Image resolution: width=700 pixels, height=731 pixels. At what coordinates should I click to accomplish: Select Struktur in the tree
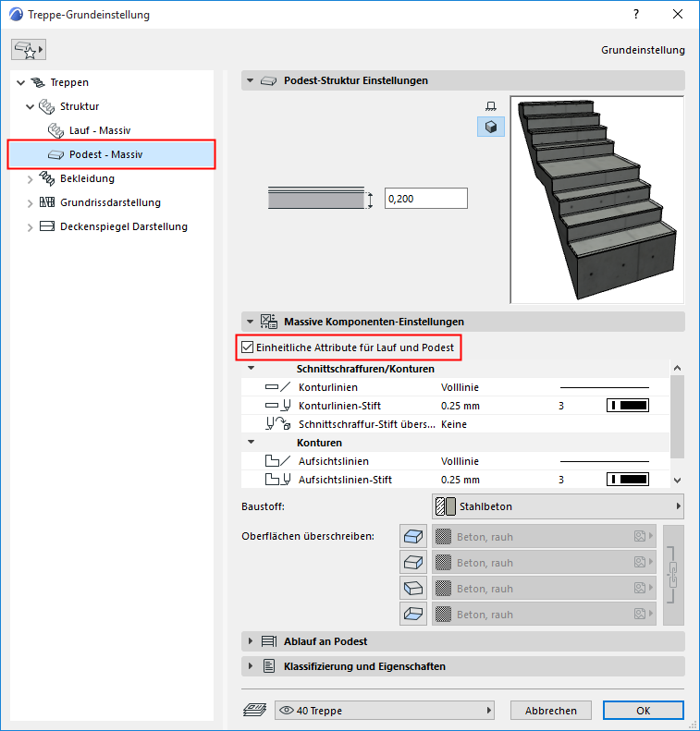(x=80, y=106)
